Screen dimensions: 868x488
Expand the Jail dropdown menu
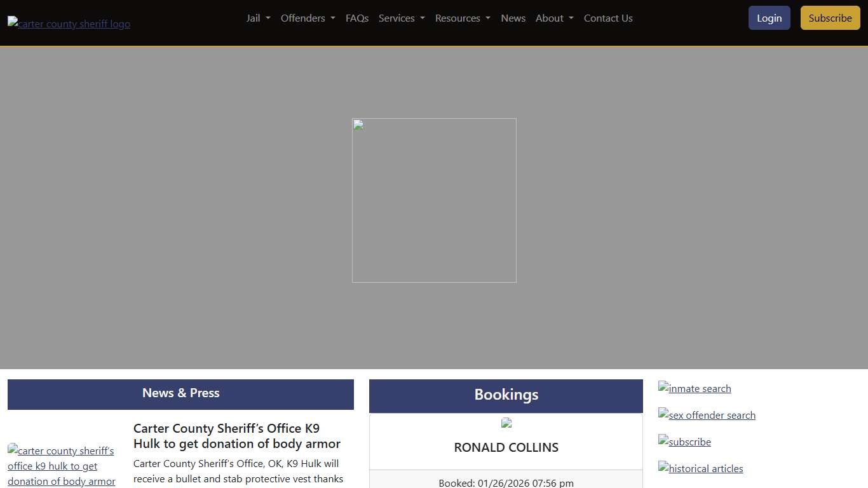point(258,18)
